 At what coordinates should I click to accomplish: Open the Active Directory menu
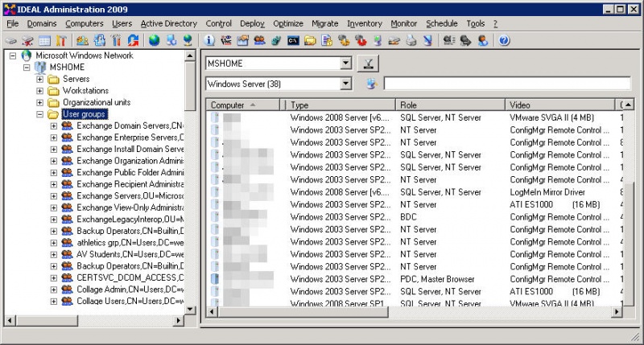[168, 23]
